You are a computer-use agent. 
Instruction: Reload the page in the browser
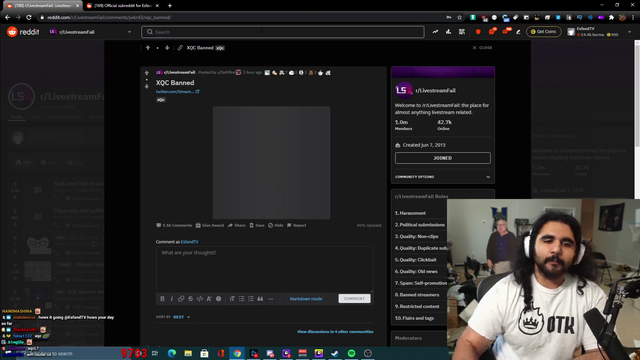pos(29,18)
